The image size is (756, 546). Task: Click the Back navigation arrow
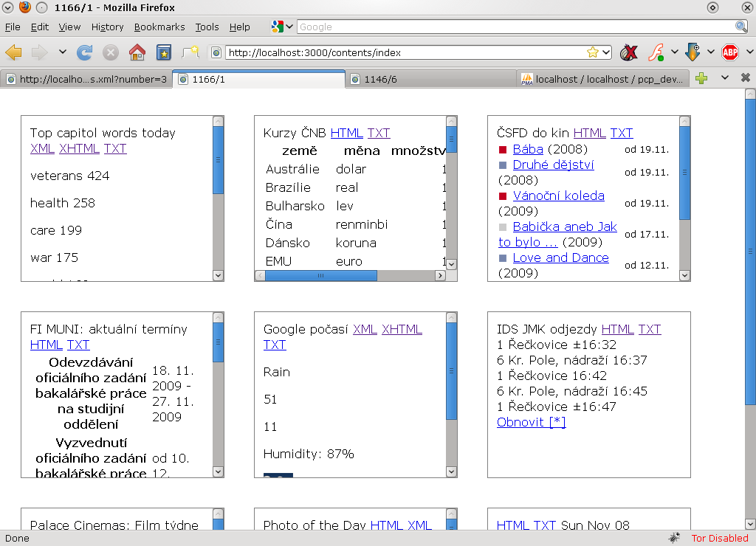tap(13, 52)
